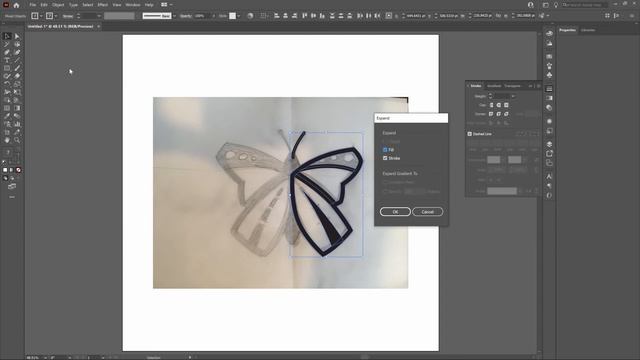Click OK in the Expand dialog
The width and height of the screenshot is (640, 360).
(395, 212)
